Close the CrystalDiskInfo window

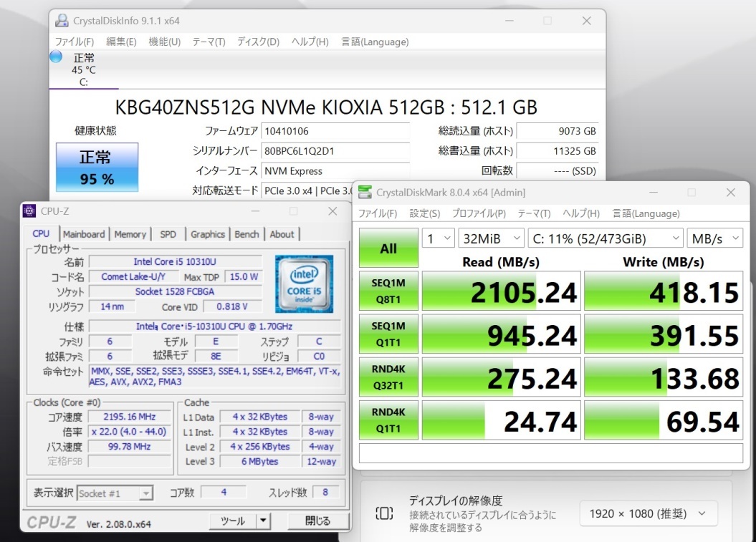point(586,21)
